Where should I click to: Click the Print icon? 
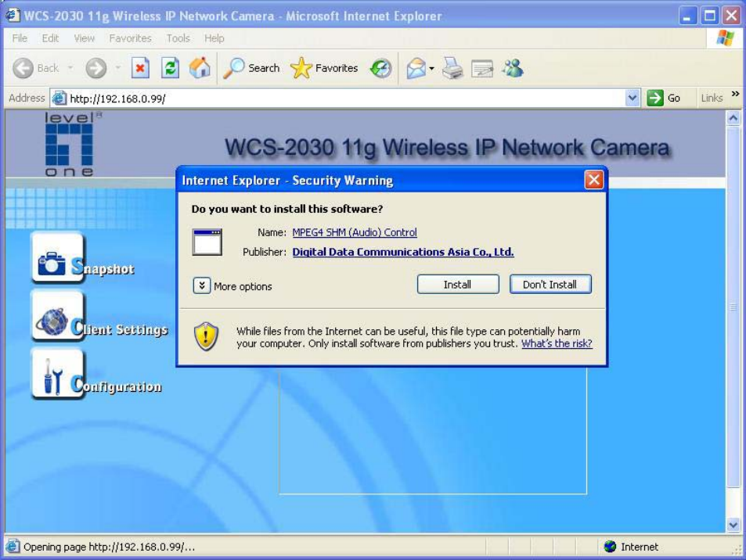tap(452, 69)
